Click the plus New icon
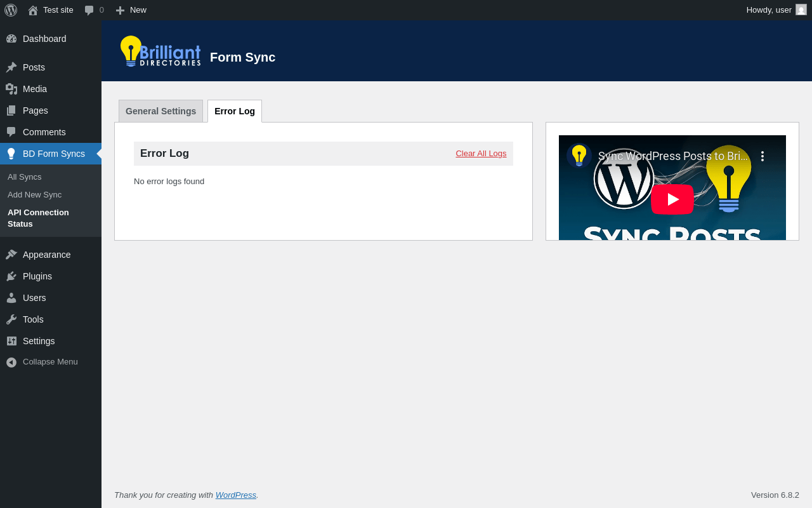This screenshot has width=812, height=508. [120, 10]
